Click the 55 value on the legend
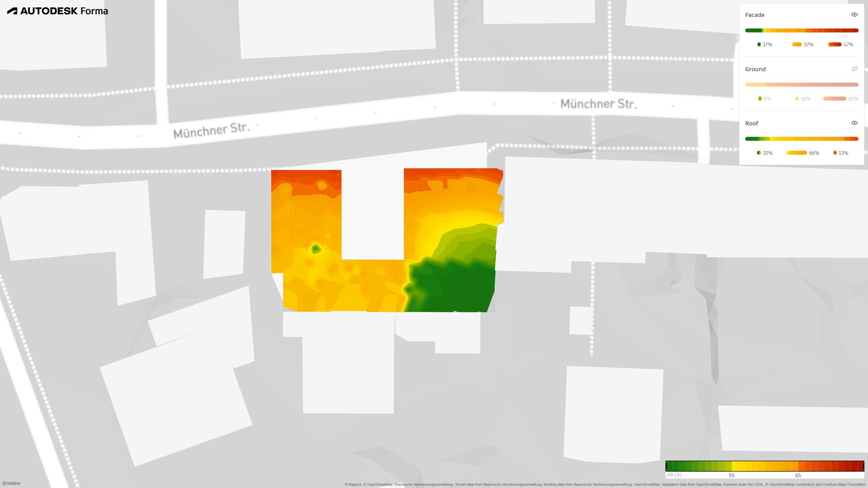 click(x=732, y=475)
